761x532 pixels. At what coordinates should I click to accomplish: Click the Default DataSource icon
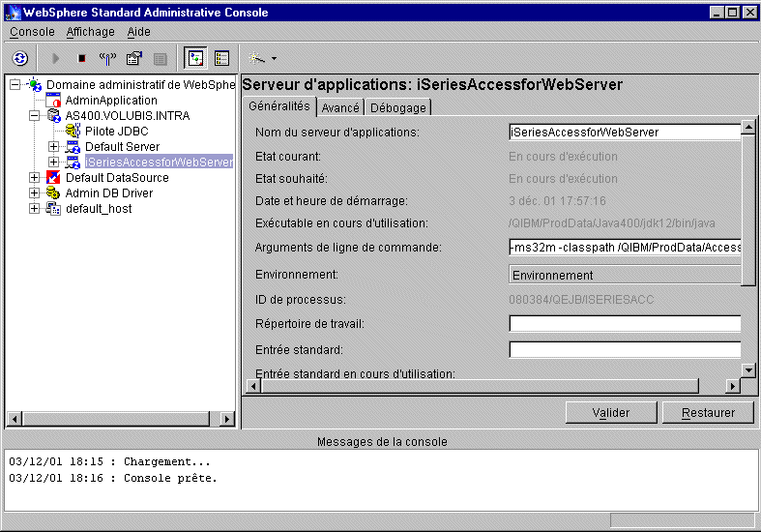53,178
